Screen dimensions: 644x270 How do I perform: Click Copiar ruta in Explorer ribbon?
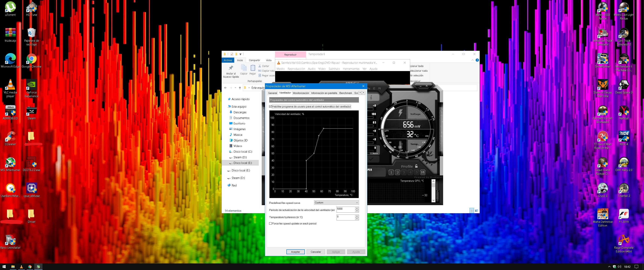pyautogui.click(x=267, y=71)
